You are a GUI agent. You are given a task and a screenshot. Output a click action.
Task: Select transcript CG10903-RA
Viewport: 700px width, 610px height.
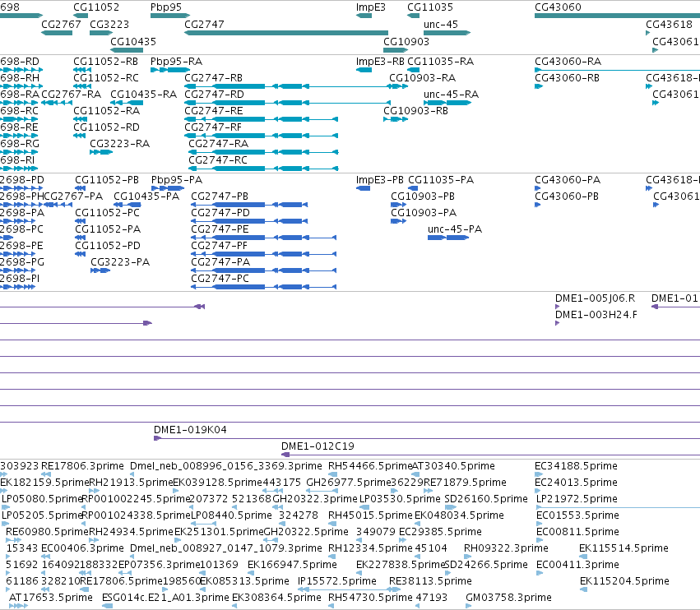click(398, 86)
